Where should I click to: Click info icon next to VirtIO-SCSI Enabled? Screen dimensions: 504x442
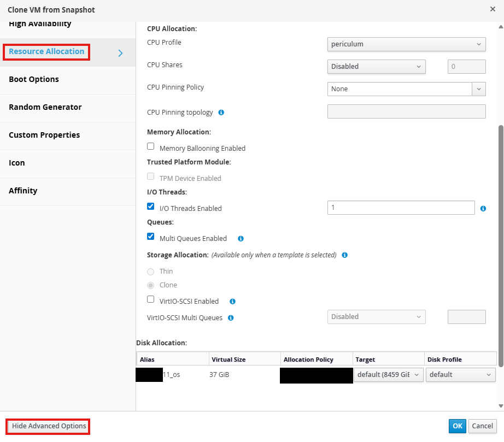point(232,302)
